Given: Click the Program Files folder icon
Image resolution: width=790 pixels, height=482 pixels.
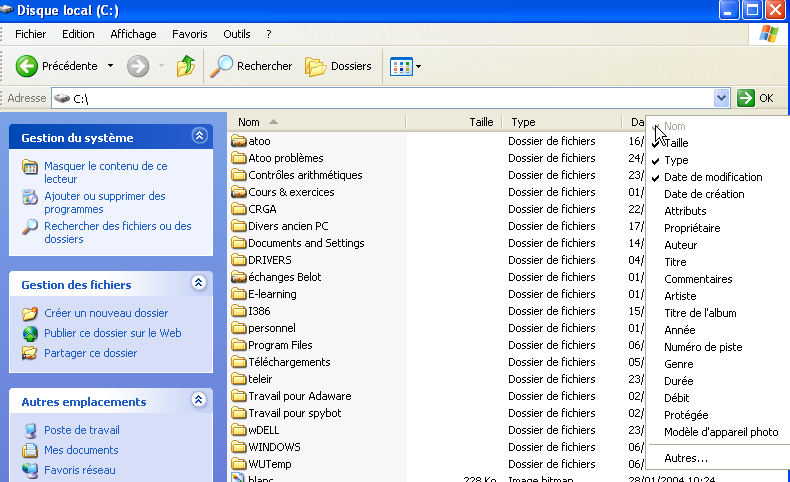Looking at the screenshot, I should [238, 345].
